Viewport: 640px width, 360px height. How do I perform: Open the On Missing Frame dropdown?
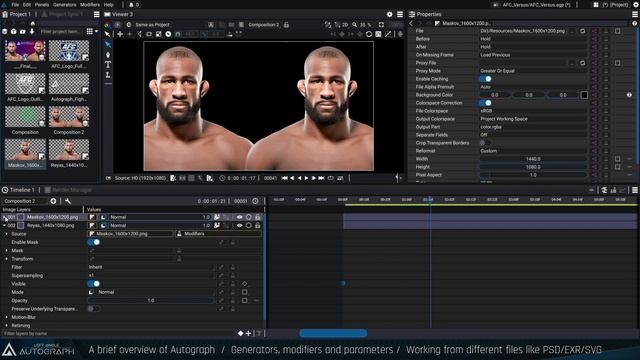(x=533, y=55)
